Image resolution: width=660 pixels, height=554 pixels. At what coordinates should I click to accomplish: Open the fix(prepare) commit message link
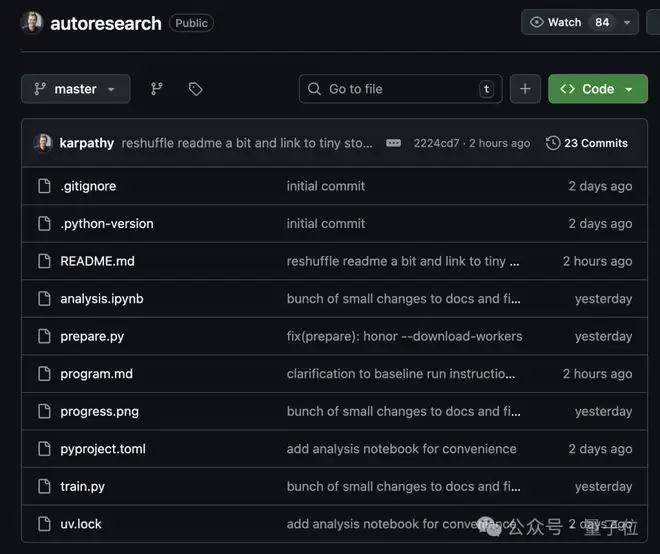point(404,336)
